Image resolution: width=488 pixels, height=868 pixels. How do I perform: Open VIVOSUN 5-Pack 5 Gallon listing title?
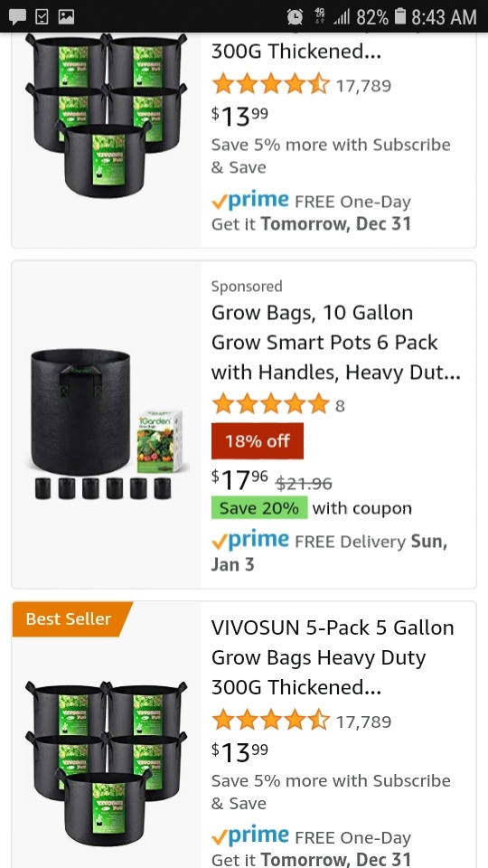pyautogui.click(x=333, y=657)
